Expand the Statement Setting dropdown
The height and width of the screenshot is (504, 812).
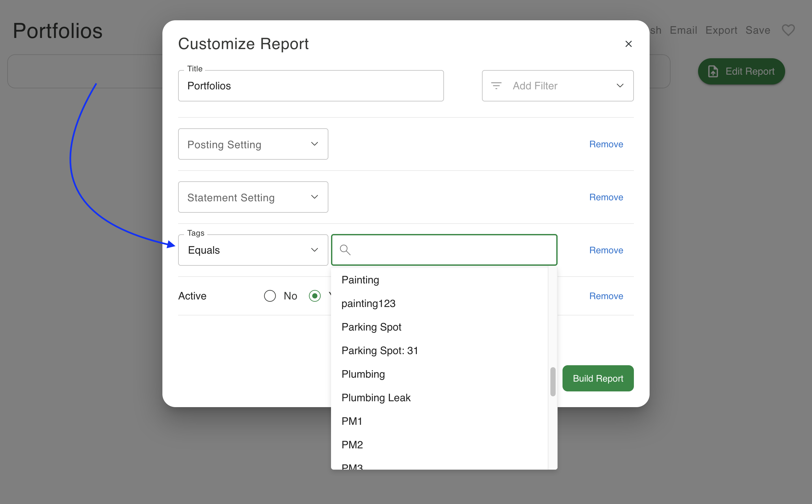point(253,197)
